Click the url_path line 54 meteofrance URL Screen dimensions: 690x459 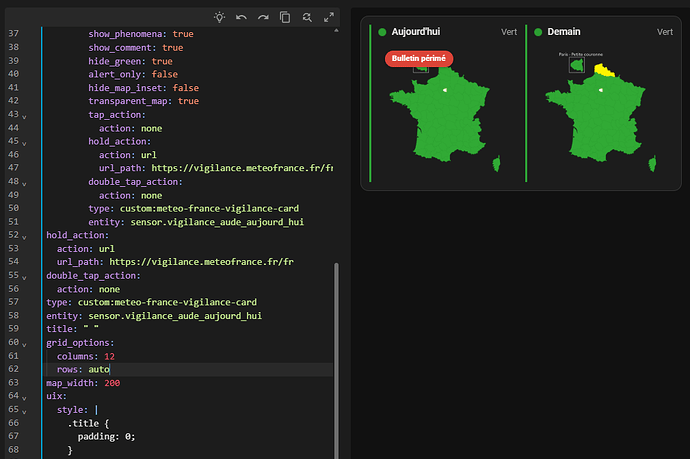click(x=201, y=262)
